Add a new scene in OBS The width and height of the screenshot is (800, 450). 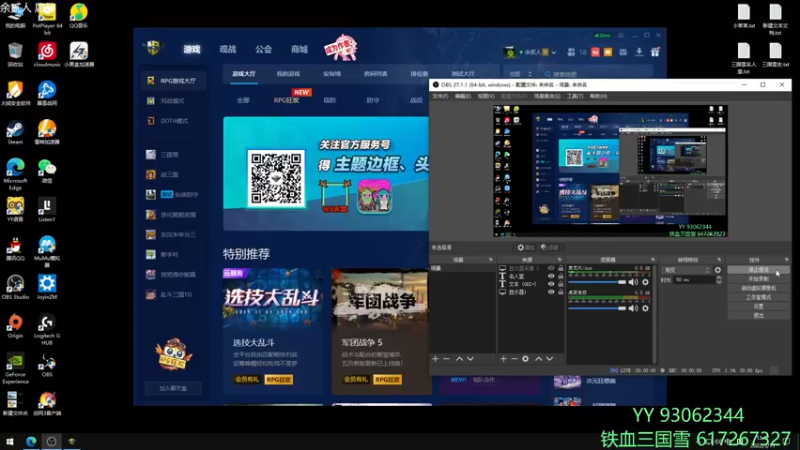pyautogui.click(x=435, y=359)
